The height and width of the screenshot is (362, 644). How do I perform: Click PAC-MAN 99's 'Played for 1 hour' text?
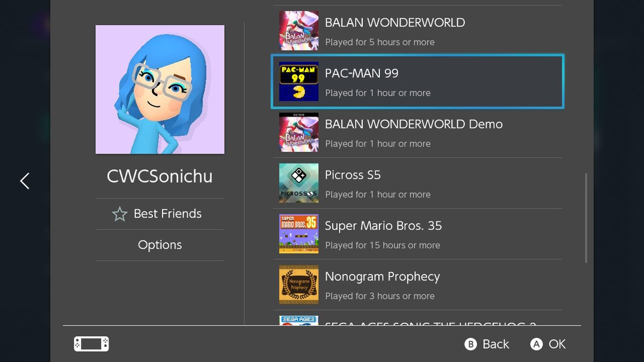pyautogui.click(x=378, y=93)
